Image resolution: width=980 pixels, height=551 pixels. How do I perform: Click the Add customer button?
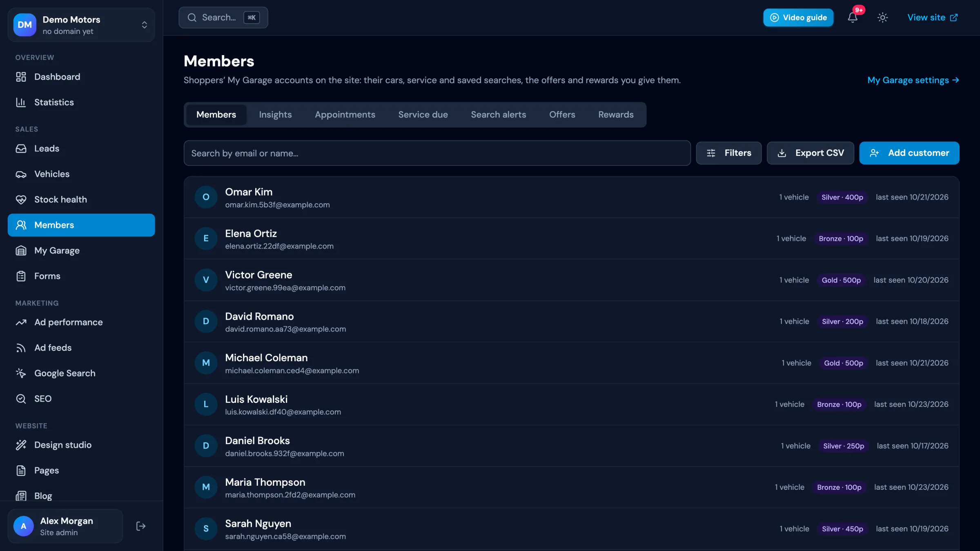(x=909, y=153)
